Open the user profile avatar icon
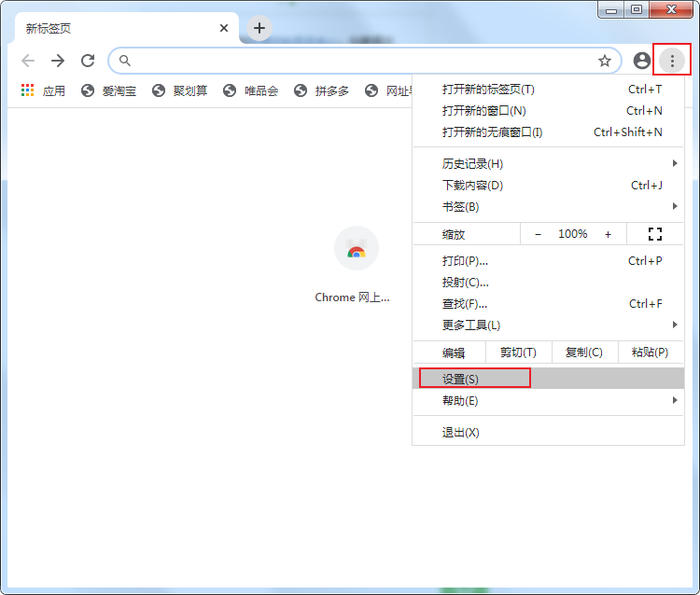This screenshot has width=700, height=595. pos(641,61)
